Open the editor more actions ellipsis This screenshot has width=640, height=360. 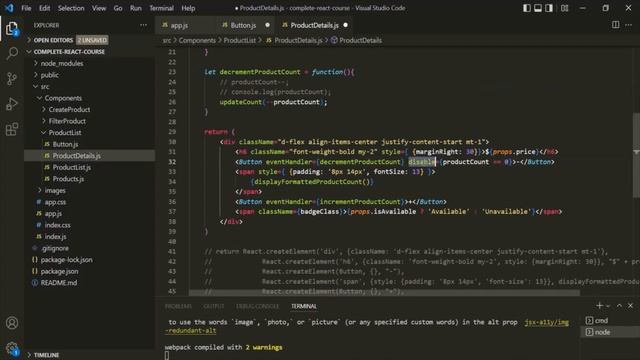tap(629, 25)
